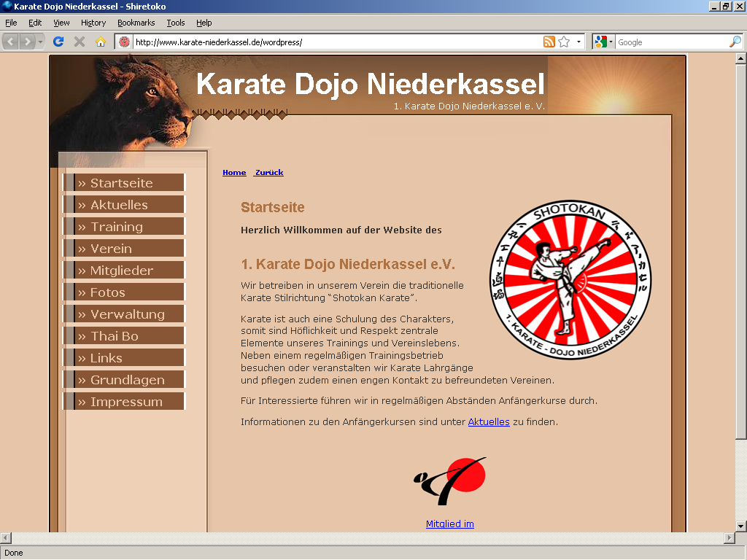The width and height of the screenshot is (747, 560).
Task: Reload the current page
Action: pos(59,42)
